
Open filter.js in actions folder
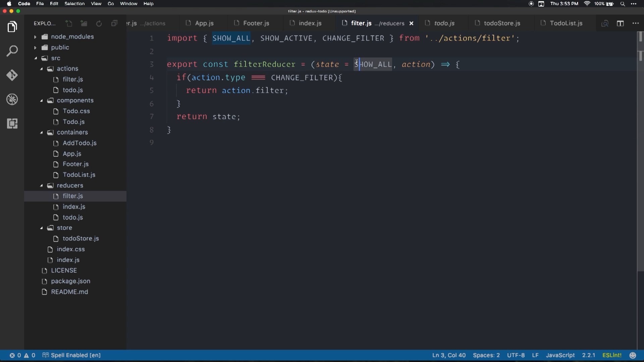(x=73, y=79)
